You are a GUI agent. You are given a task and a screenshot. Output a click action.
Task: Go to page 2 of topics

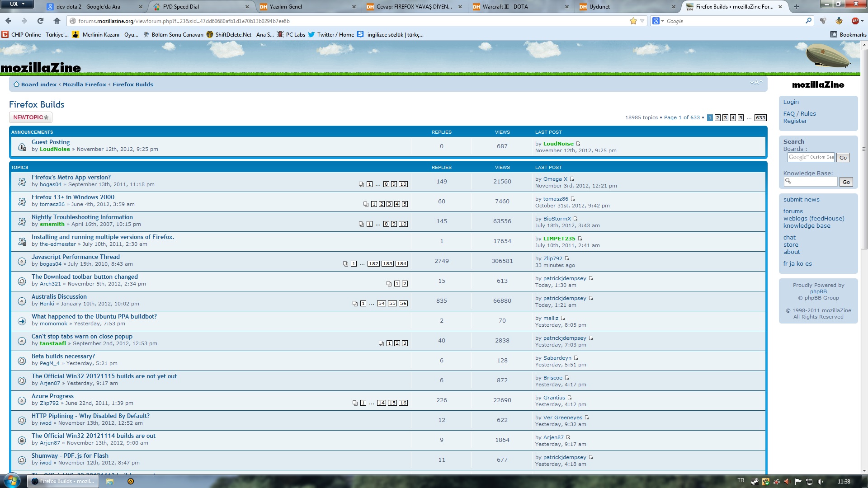point(717,117)
